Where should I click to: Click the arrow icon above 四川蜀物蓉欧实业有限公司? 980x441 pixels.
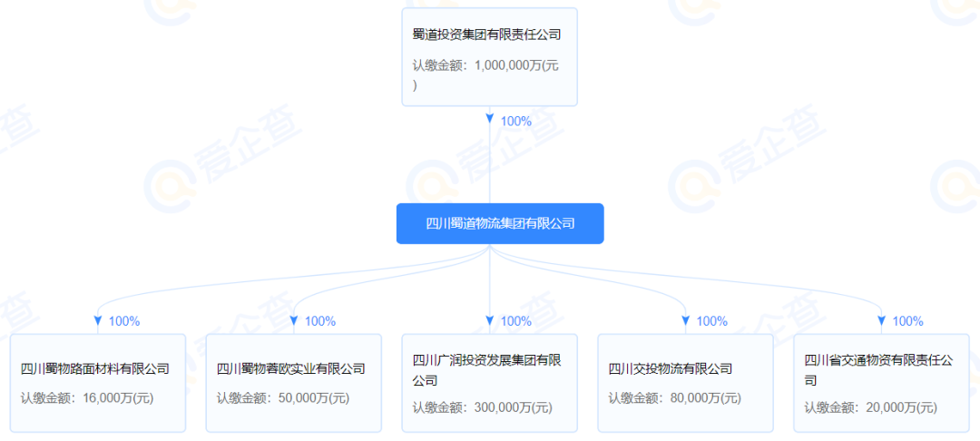(x=294, y=320)
